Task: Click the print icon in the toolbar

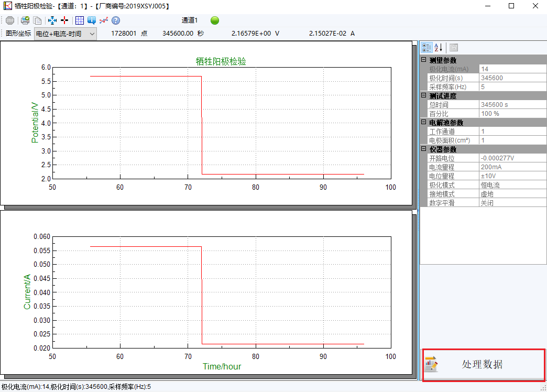Action: coord(25,20)
